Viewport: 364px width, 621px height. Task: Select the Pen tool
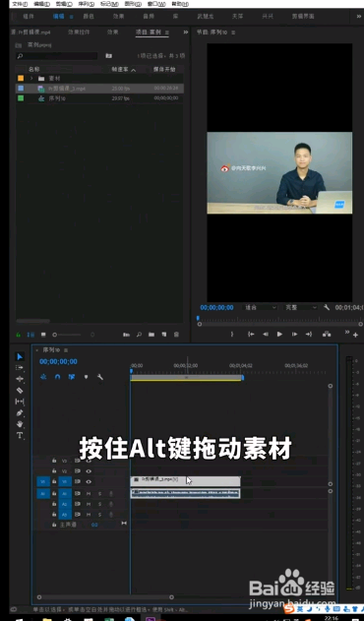tap(20, 412)
